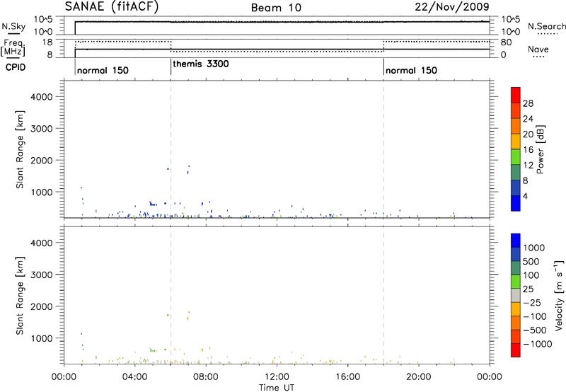Select the Freq. [MHz] axis label

tap(13, 47)
